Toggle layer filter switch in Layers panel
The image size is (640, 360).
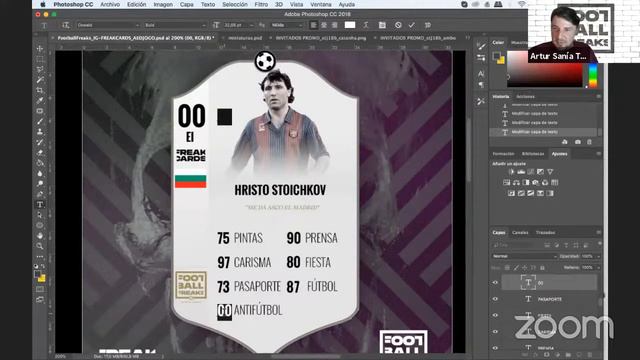599,244
